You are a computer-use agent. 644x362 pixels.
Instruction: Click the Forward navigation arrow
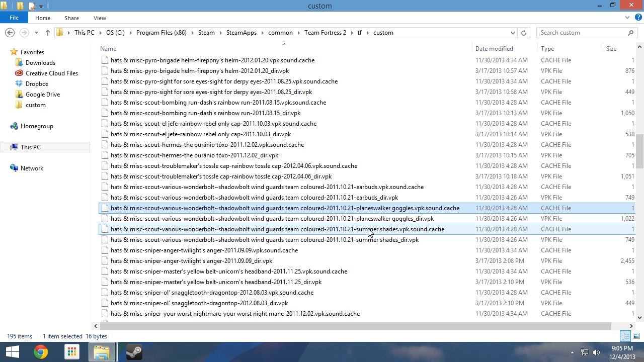click(24, 33)
